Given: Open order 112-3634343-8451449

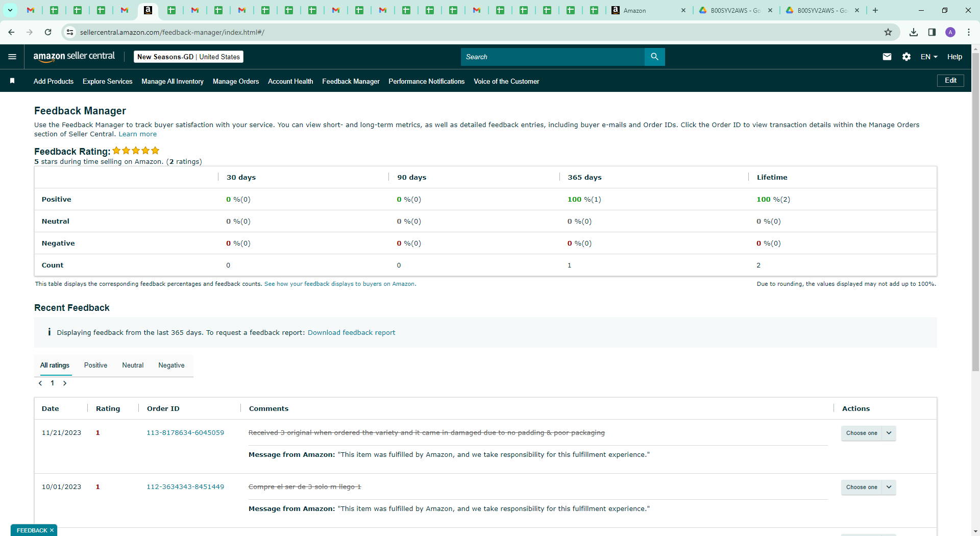Looking at the screenshot, I should (x=185, y=486).
